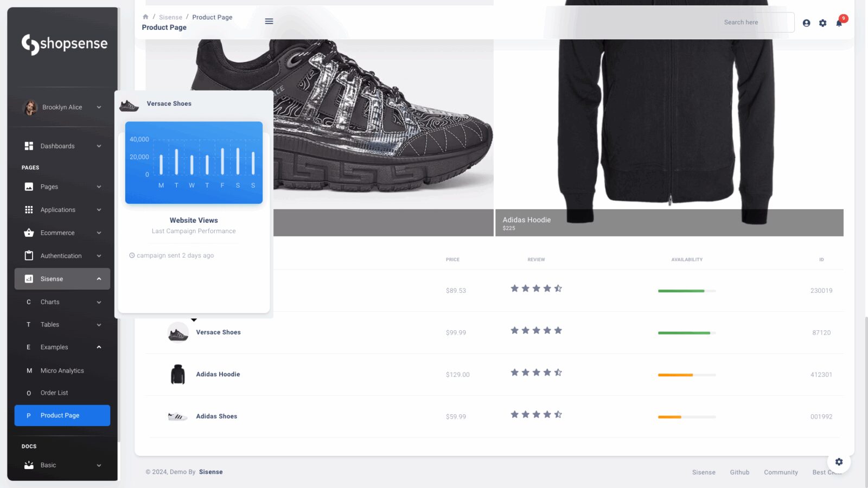Viewport: 868px width, 488px height.
Task: Click the $129.00 price cell
Action: tap(457, 375)
